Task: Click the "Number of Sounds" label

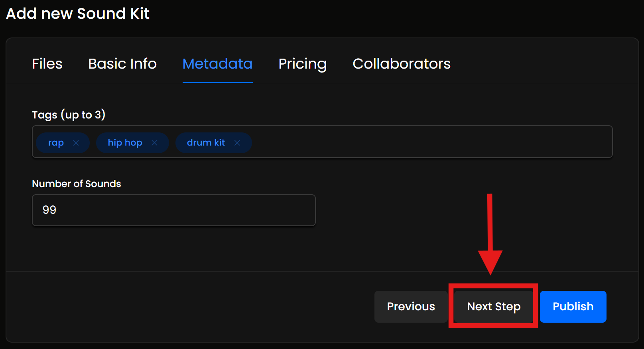Action: 77,184
